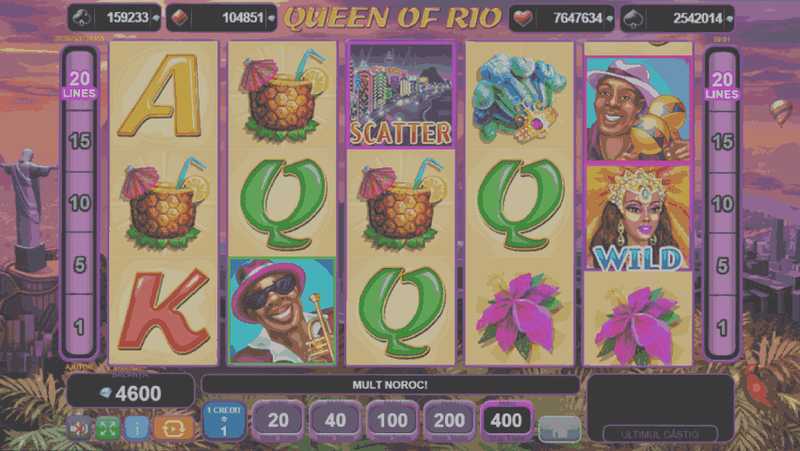This screenshot has width=800, height=451.
Task: Click the Scatter symbol on reel three
Action: point(401,95)
